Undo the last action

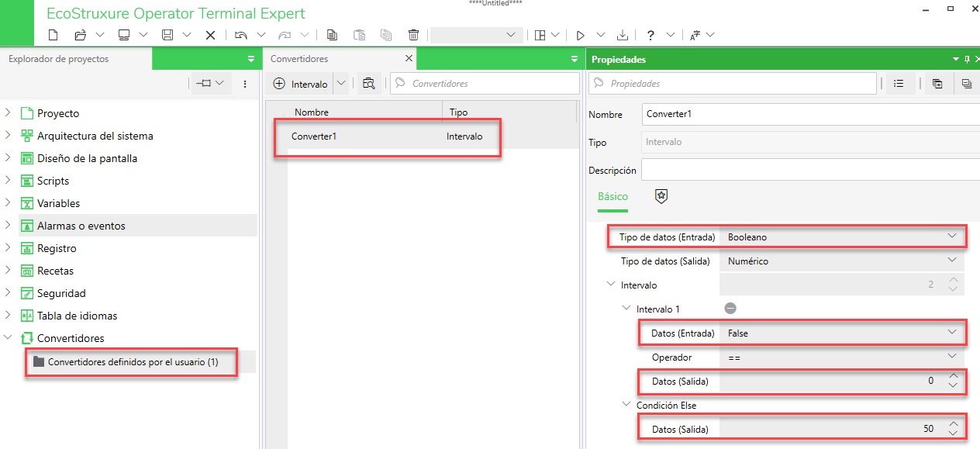(241, 35)
